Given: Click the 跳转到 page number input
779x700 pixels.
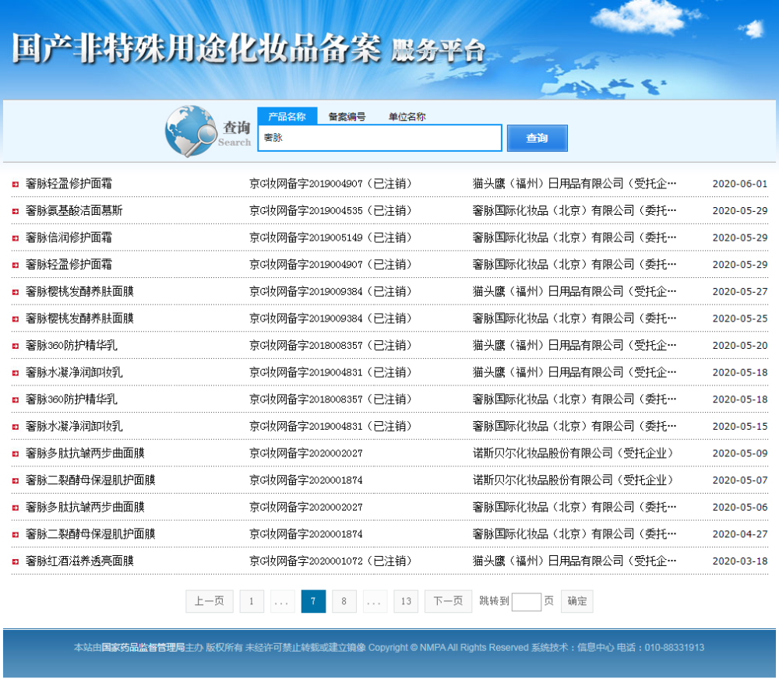Looking at the screenshot, I should [526, 602].
